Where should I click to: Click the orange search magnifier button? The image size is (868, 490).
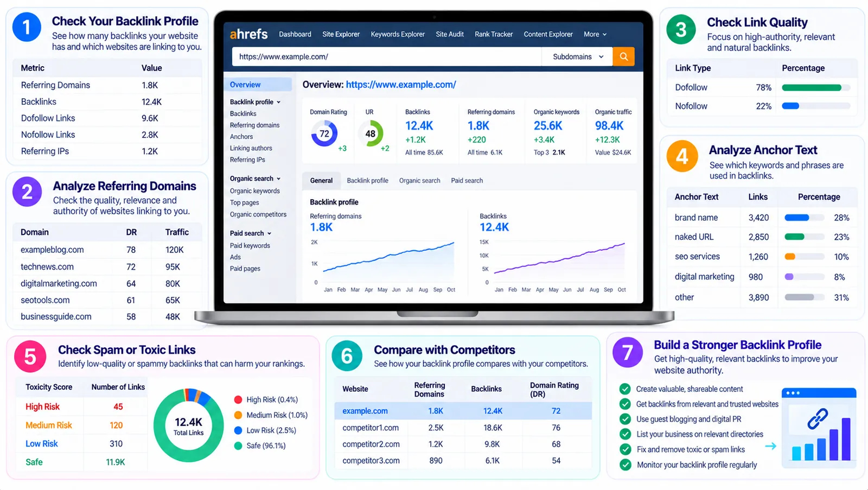(623, 56)
